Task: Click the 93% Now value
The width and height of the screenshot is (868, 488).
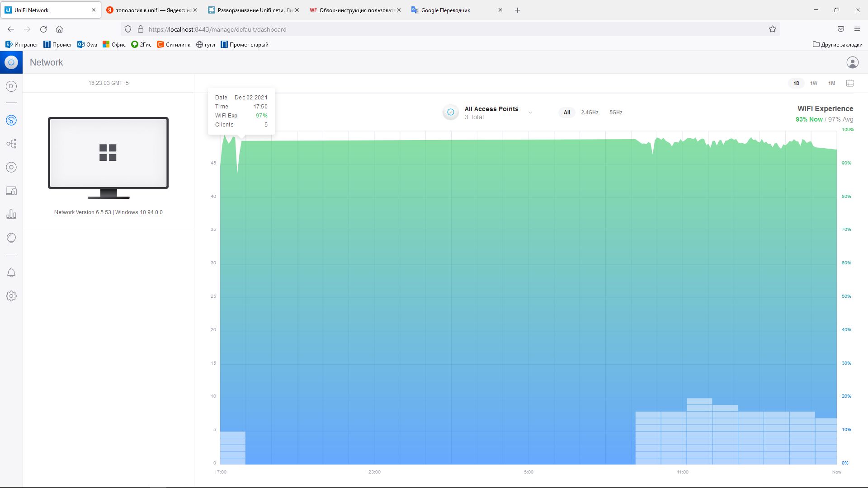Action: tap(809, 119)
